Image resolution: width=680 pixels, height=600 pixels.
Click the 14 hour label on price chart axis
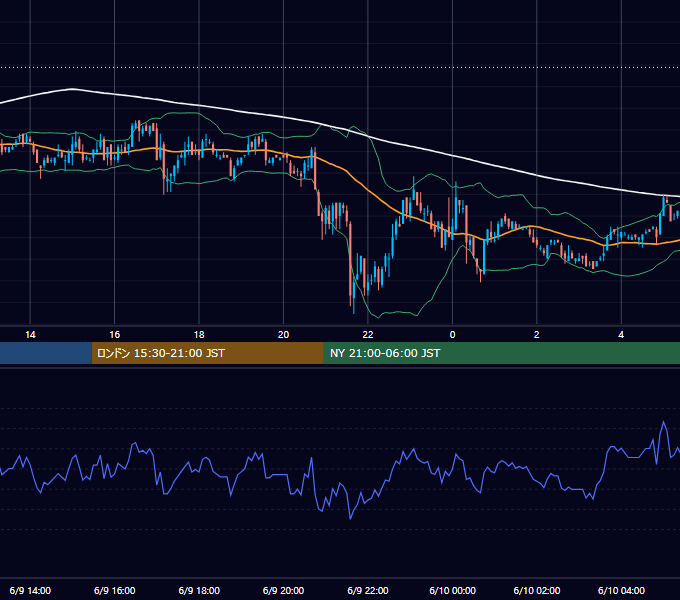click(30, 335)
